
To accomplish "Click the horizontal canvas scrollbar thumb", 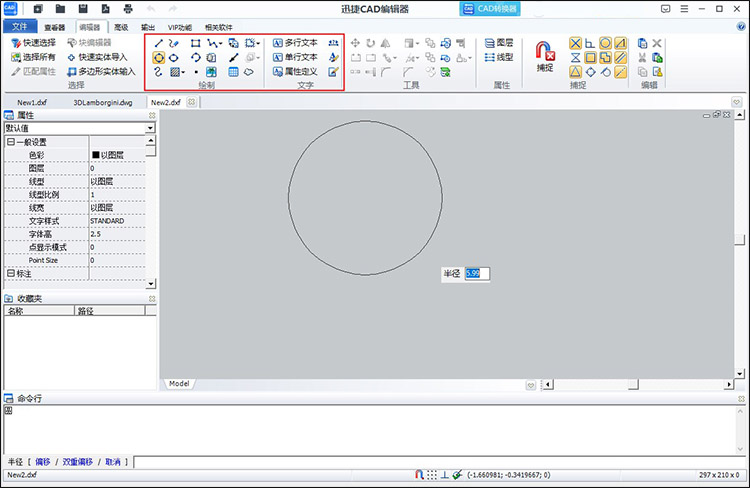I will 633,384.
